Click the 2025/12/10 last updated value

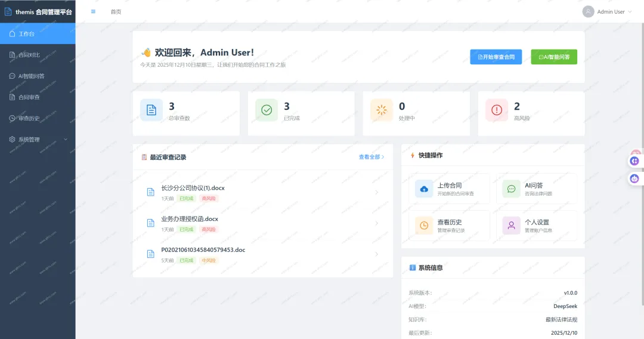(564, 333)
